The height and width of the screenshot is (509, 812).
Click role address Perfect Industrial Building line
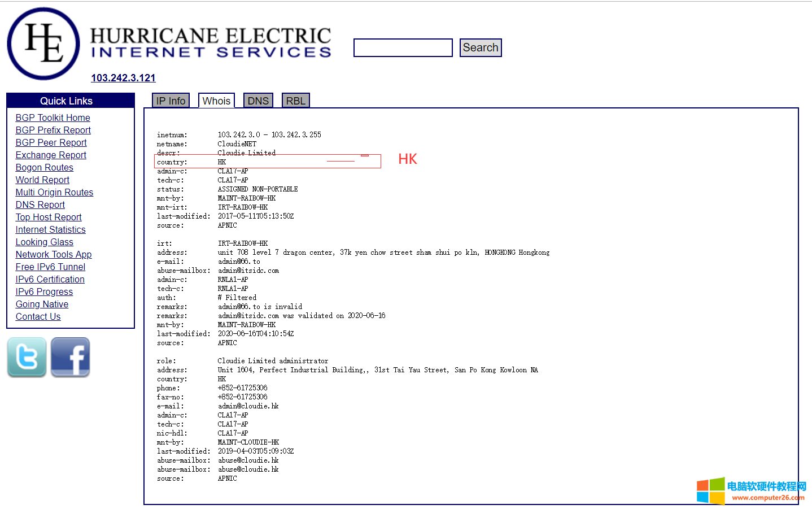378,370
